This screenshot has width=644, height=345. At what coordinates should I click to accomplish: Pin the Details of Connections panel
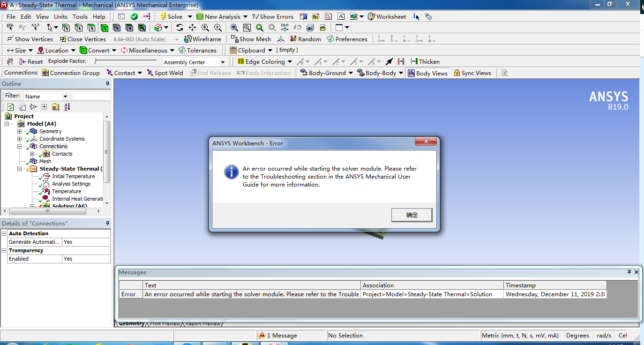coord(107,224)
